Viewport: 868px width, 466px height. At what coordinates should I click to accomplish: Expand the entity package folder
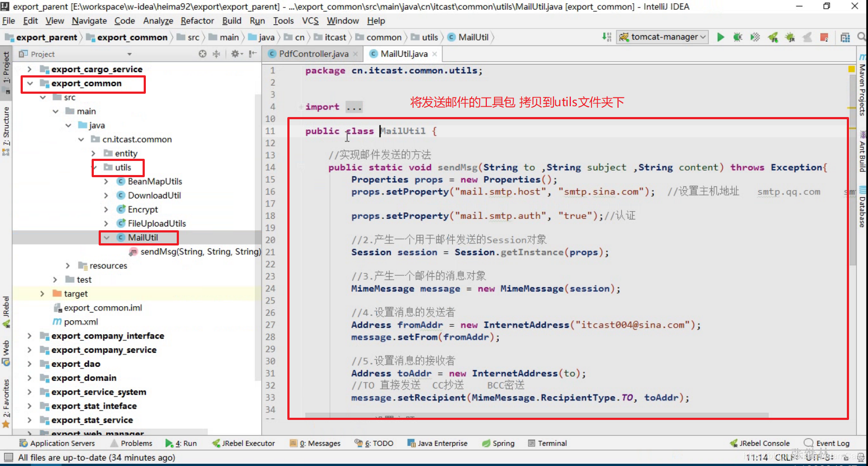coord(94,153)
